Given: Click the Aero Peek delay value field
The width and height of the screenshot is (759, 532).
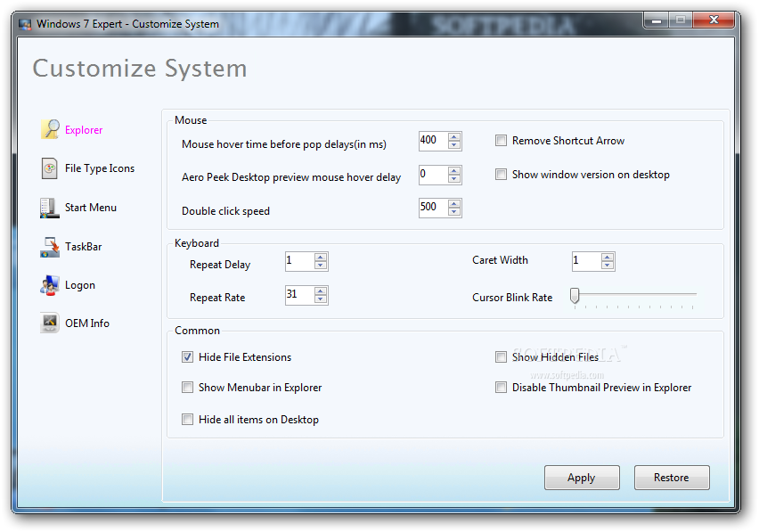Looking at the screenshot, I should (434, 175).
